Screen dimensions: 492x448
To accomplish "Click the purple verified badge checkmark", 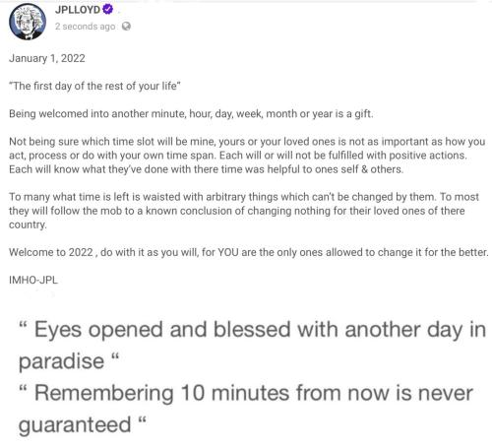I will pyautogui.click(x=107, y=9).
